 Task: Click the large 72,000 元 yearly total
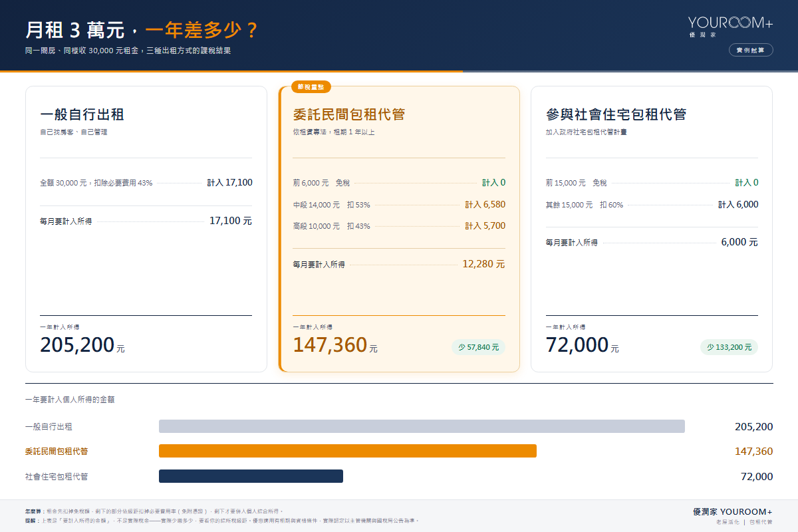click(583, 344)
